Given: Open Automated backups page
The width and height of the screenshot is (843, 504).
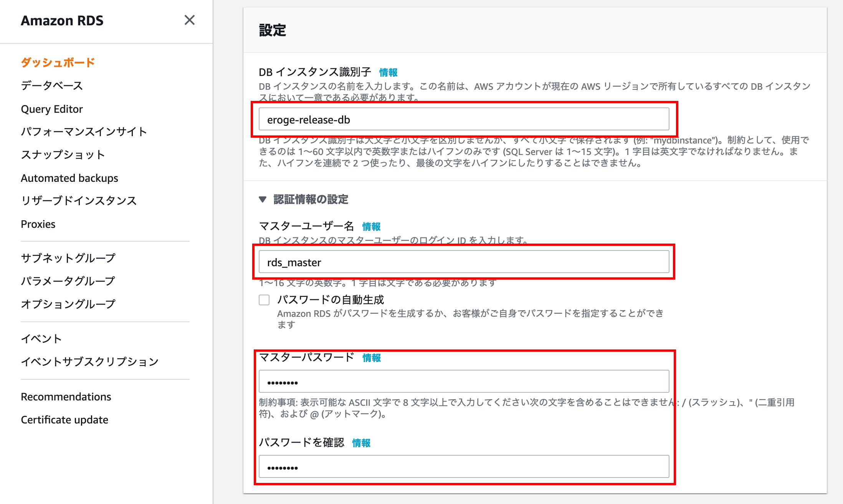Looking at the screenshot, I should [x=69, y=178].
